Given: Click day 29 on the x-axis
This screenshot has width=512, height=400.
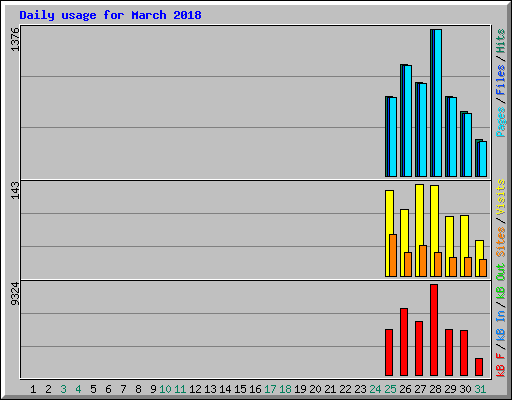Looking at the screenshot, I should pyautogui.click(x=450, y=389).
